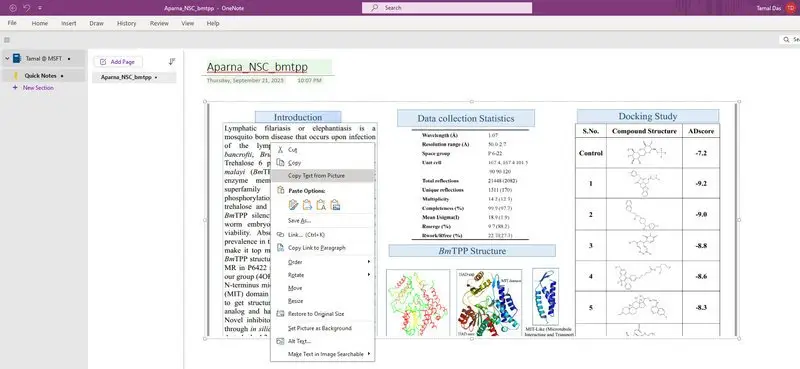Click the Introduction heading in picture
Image resolution: width=800 pixels, height=369 pixels.
[298, 117]
